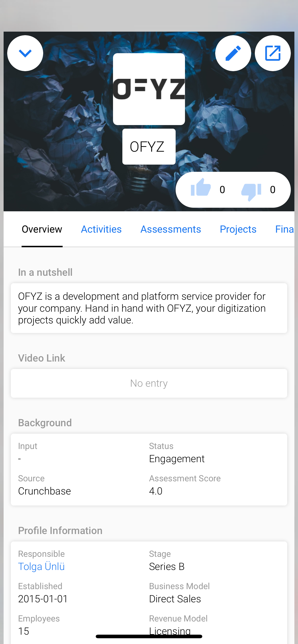
Task: Open the Tolga Ünlü responsible link
Action: pyautogui.click(x=41, y=567)
